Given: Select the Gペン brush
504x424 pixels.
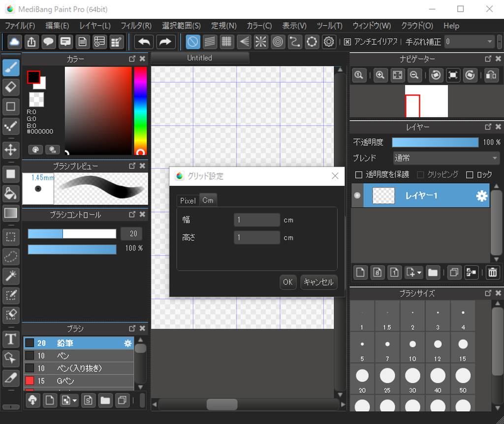Looking at the screenshot, I should point(79,381).
